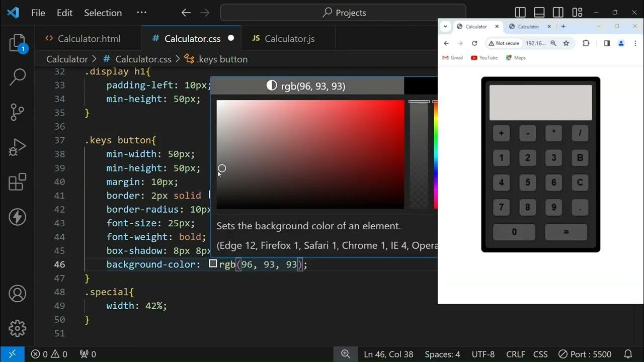This screenshot has height=362, width=644.
Task: Expand the overflow menu with three dots
Action: tap(141, 13)
